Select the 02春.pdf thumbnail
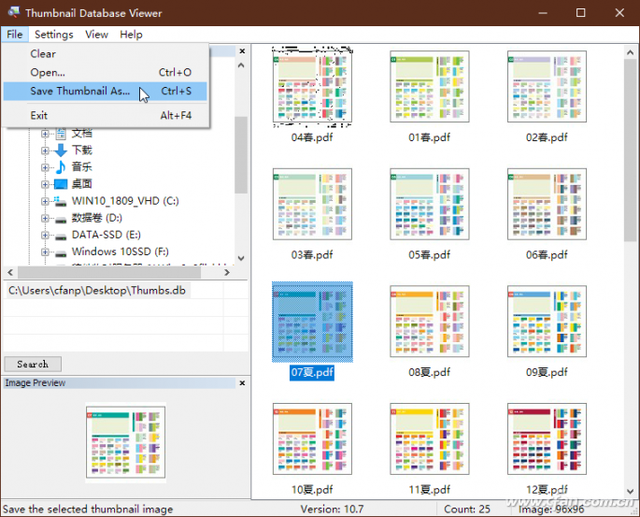 pos(547,86)
